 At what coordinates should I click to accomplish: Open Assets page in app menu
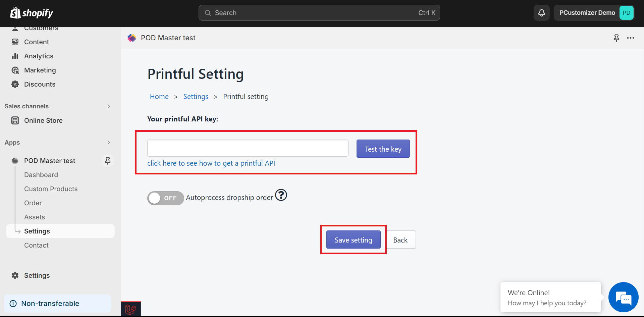[x=35, y=217]
